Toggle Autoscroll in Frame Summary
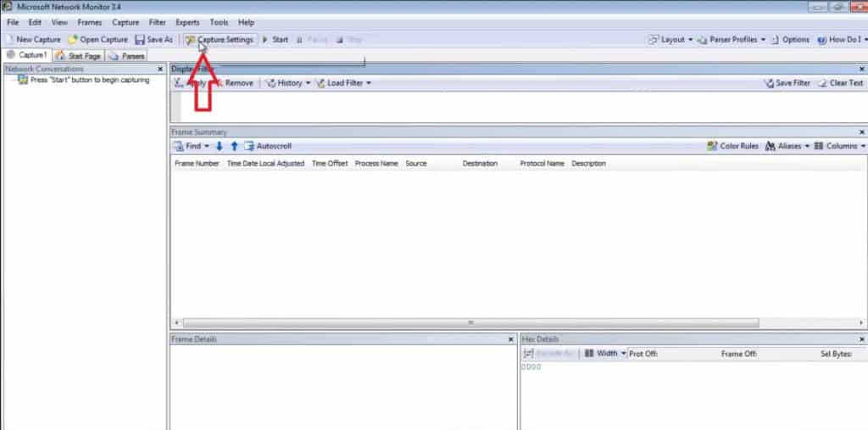The image size is (868, 430). pos(268,146)
